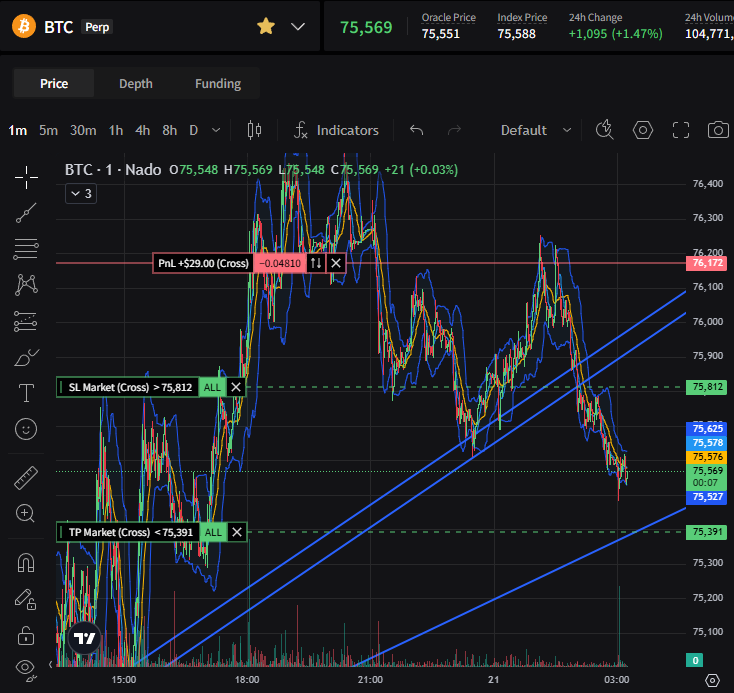Viewport: 734px width, 693px height.
Task: Select the 4h timeframe
Action: pyautogui.click(x=142, y=130)
